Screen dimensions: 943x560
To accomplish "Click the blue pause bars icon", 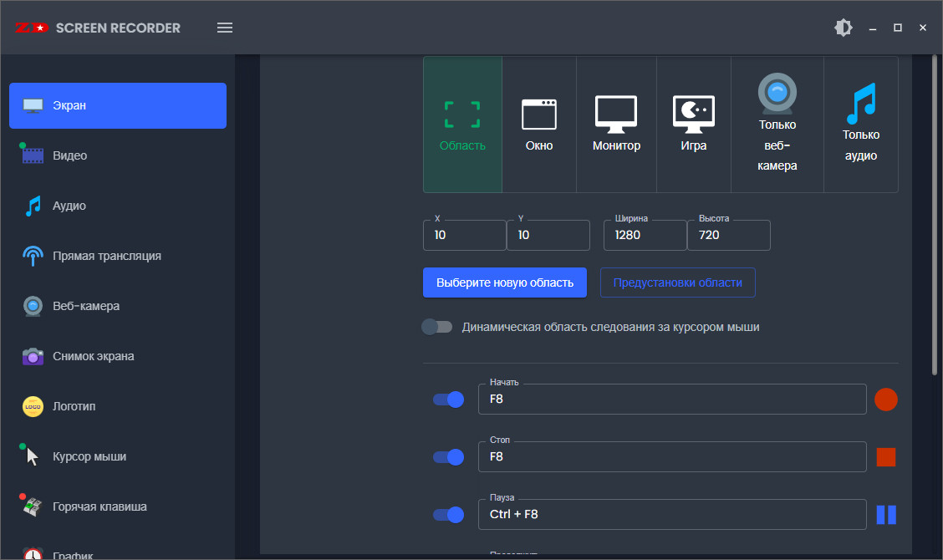I will pos(885,515).
